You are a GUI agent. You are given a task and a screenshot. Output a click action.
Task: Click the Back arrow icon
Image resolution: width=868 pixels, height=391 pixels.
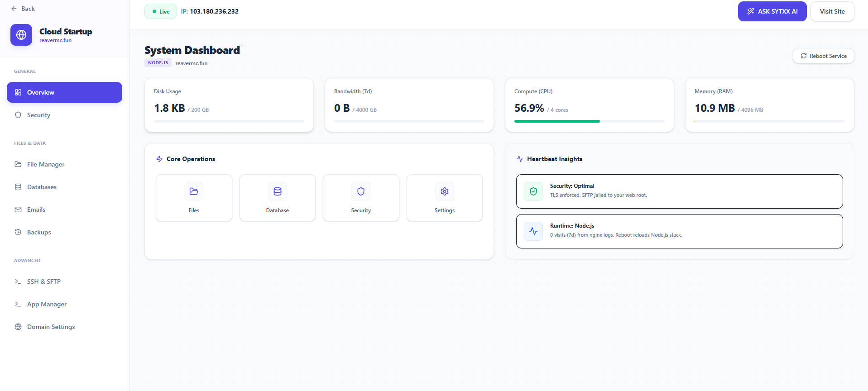point(14,9)
